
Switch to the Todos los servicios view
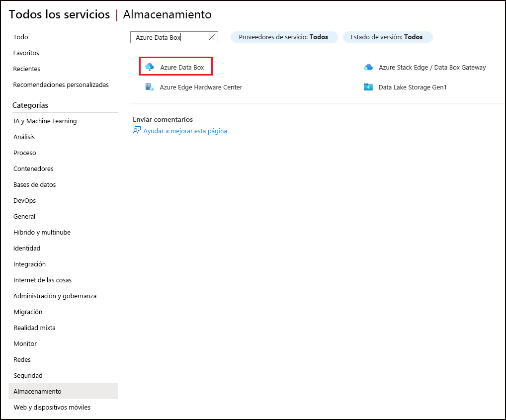point(59,14)
